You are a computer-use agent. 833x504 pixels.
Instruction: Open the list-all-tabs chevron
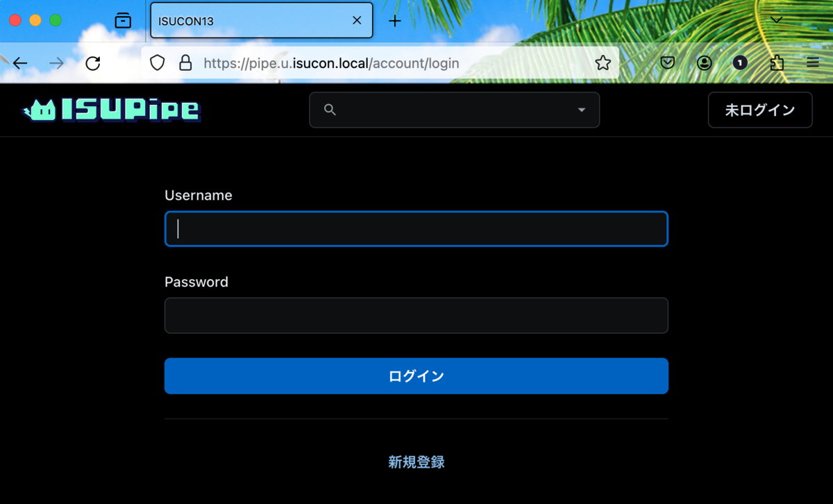[x=775, y=20]
